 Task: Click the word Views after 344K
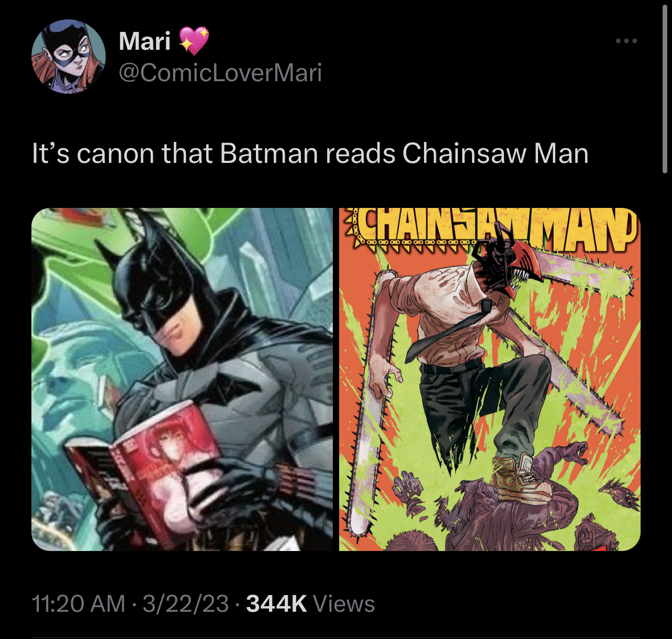click(x=344, y=603)
